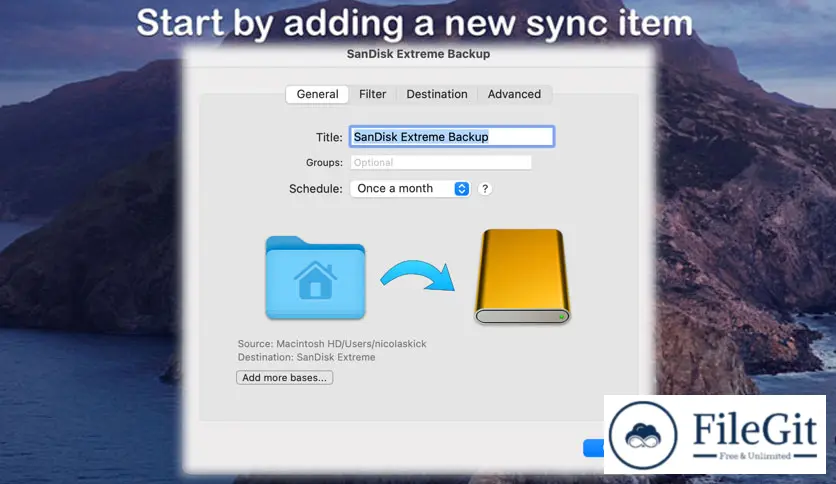Image resolution: width=836 pixels, height=484 pixels.
Task: Open the Schedule dropdown showing Once a month
Action: pyautogui.click(x=409, y=189)
